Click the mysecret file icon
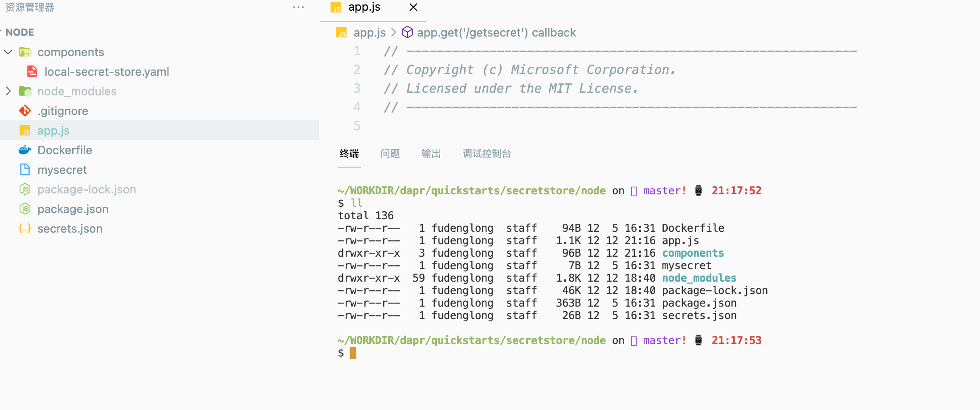Image resolution: width=980 pixels, height=410 pixels. (25, 170)
